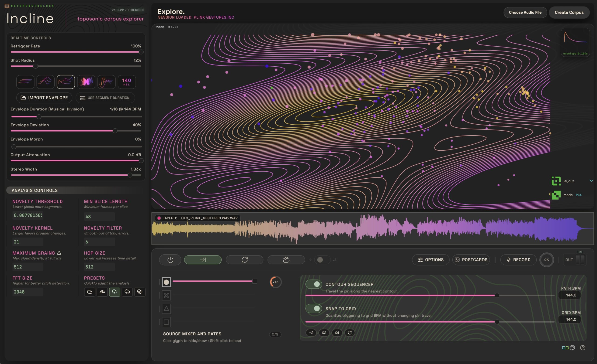
Task: Click the loop/refresh icon in the transport bar
Action: coord(244,260)
